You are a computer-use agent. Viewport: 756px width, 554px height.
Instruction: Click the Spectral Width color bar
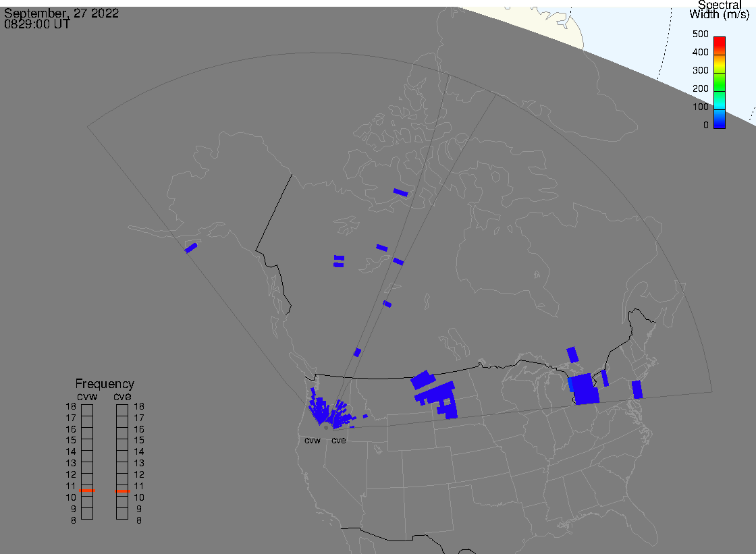tap(720, 82)
